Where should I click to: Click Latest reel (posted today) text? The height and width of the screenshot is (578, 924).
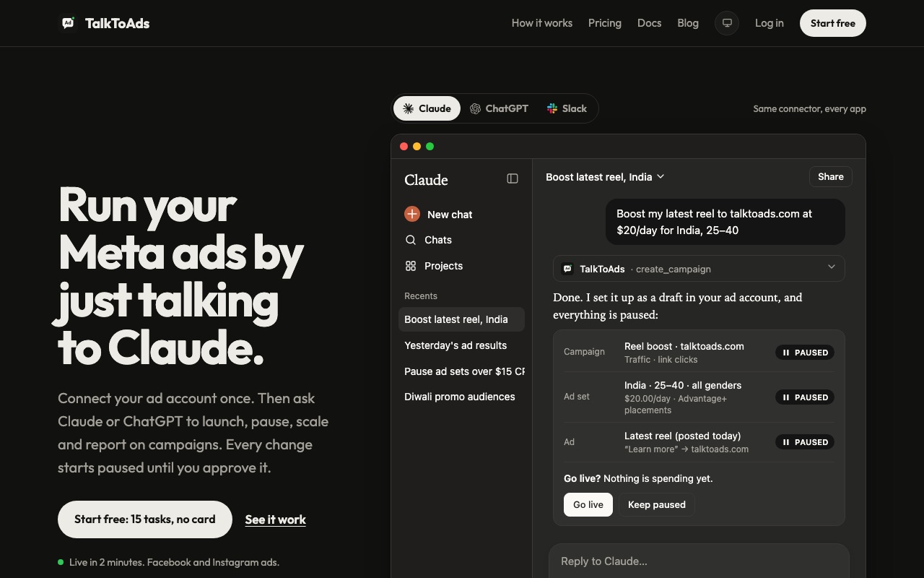[x=683, y=436]
